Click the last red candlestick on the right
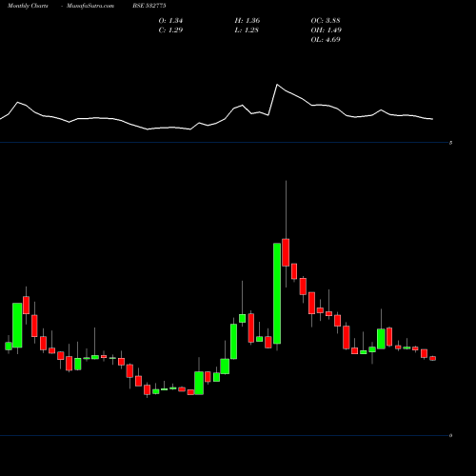The width and height of the screenshot is (476, 476). 433,358
